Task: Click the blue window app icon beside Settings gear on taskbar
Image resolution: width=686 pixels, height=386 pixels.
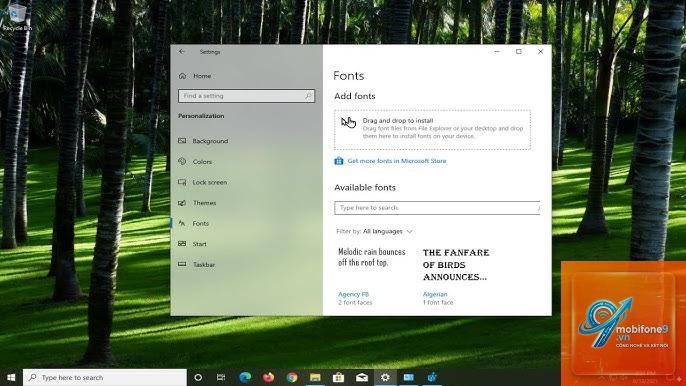Action: coord(409,377)
